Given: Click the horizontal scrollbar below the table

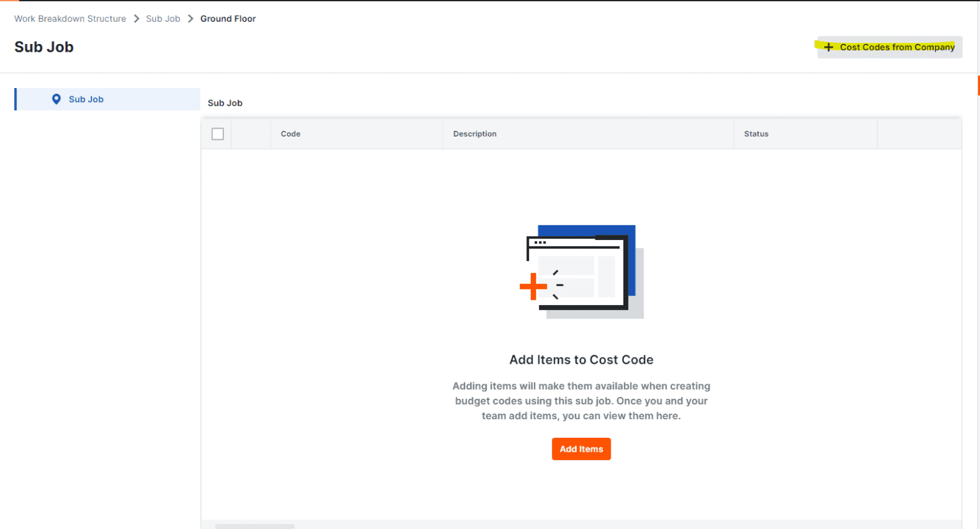Looking at the screenshot, I should pos(255,526).
